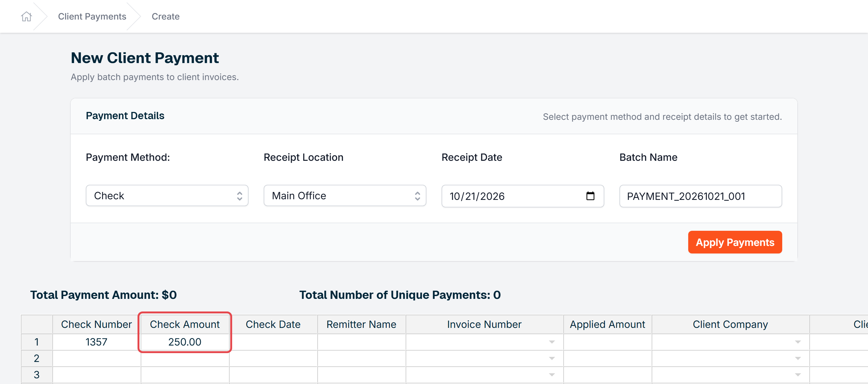Click the Total Payment Amount: $0 text
Viewport: 868px width, 384px height.
[x=103, y=295]
